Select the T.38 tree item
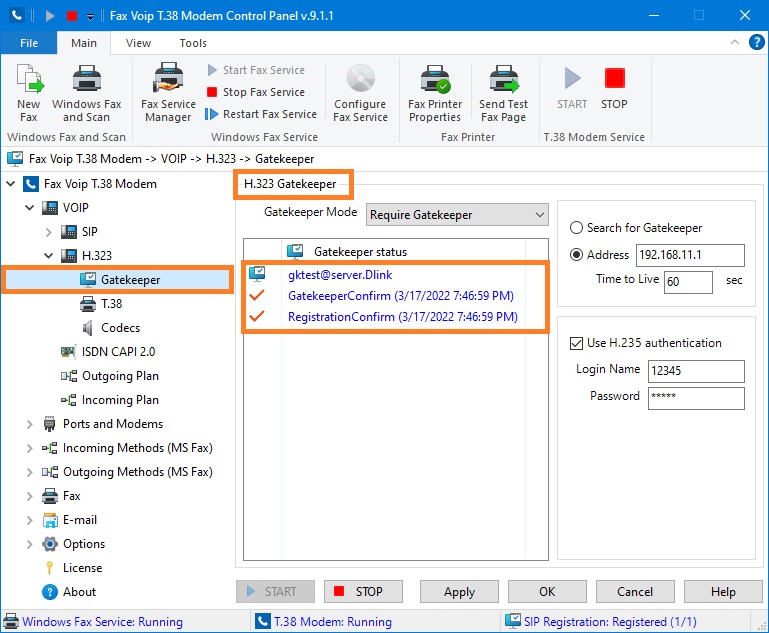The height and width of the screenshot is (633, 769). 101,304
